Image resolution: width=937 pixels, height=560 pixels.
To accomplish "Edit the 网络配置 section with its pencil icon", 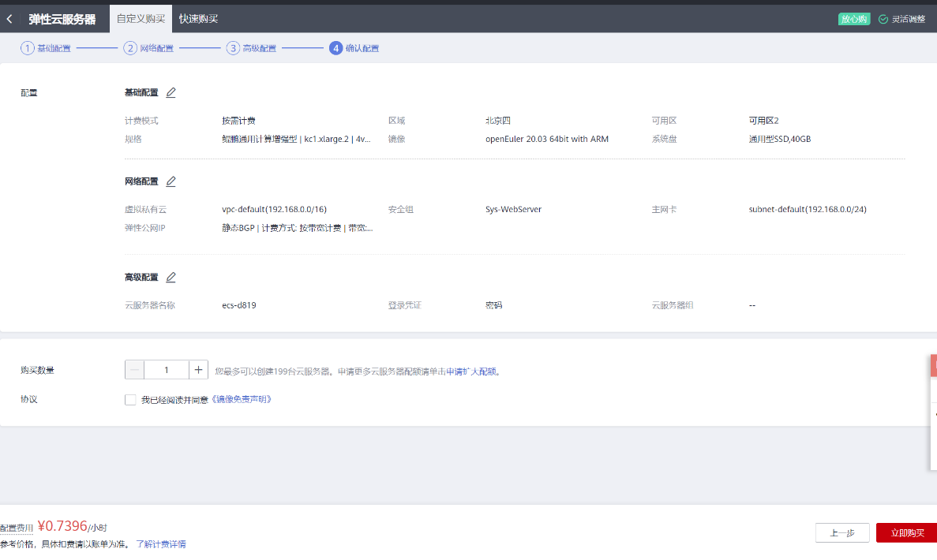I will (x=171, y=181).
